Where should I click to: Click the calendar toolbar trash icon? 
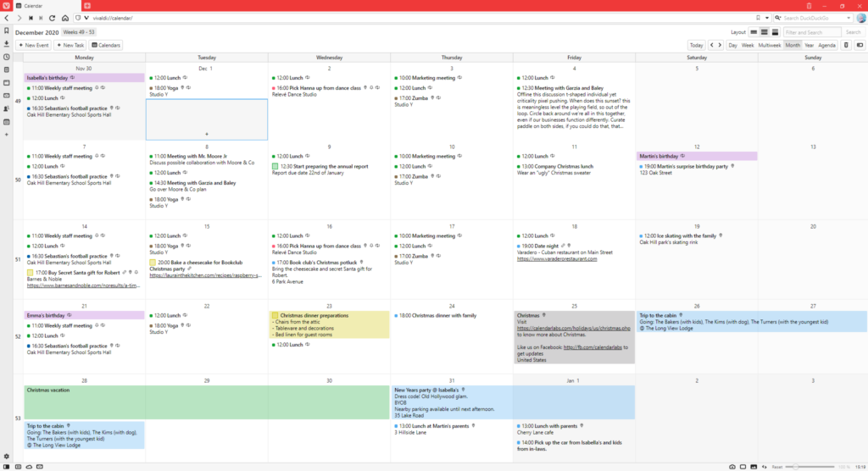846,46
